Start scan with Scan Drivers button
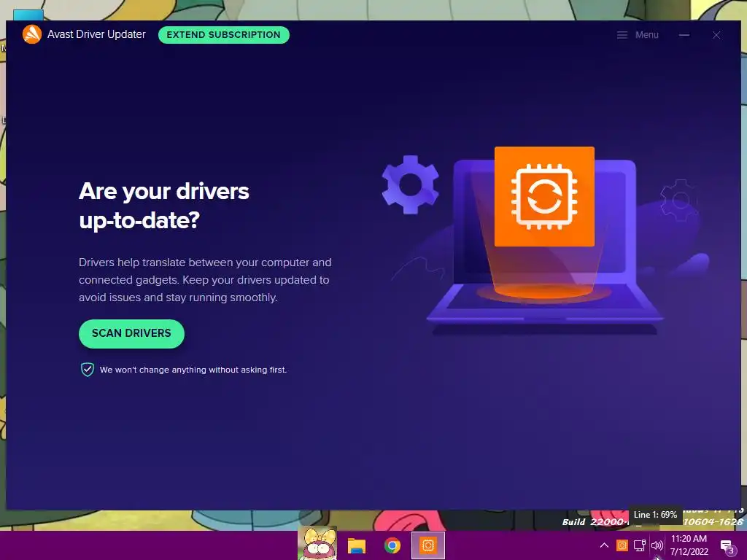Screen dimensions: 747x560 131,333
